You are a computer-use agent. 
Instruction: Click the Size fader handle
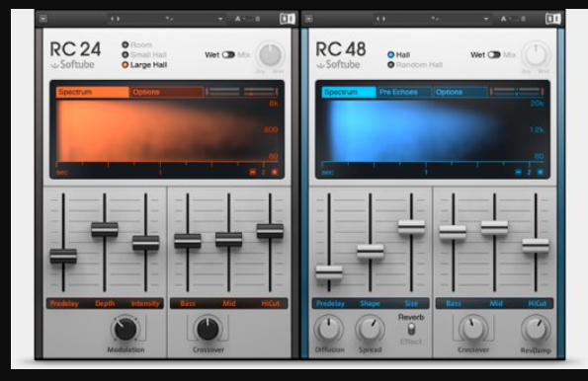411,227
